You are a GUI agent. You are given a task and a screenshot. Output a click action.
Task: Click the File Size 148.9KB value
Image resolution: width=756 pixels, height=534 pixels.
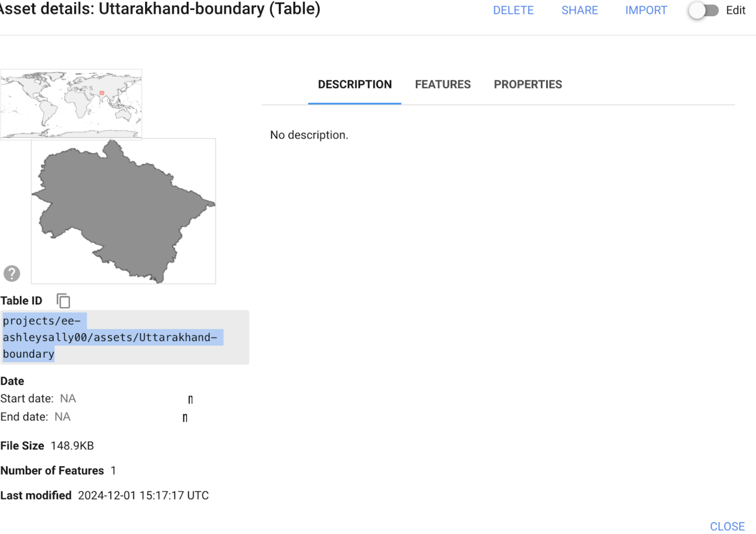coord(72,446)
